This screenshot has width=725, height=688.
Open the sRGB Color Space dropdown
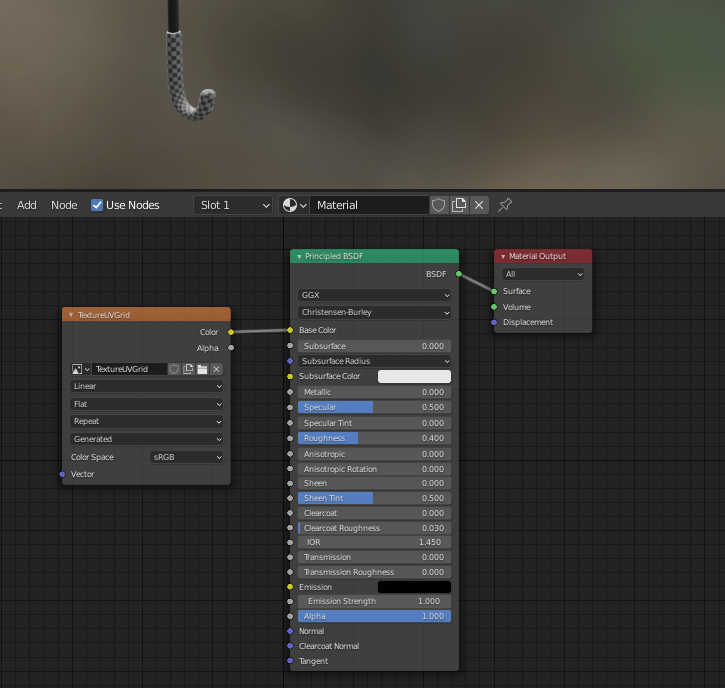[x=187, y=457]
